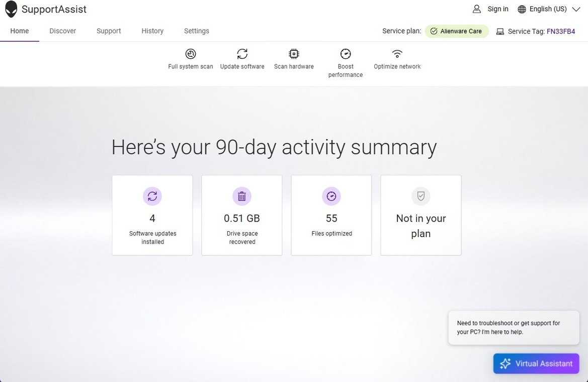Click the Drive space recovered trash icon
Image resolution: width=588 pixels, height=382 pixels.
(x=242, y=197)
